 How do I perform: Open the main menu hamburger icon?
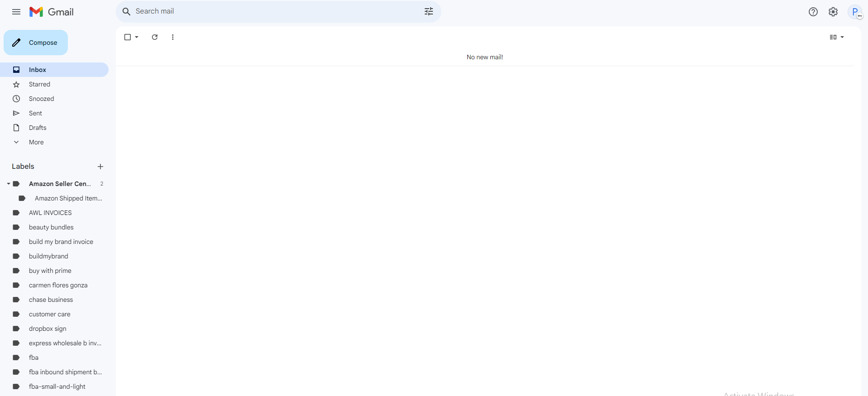pyautogui.click(x=16, y=12)
